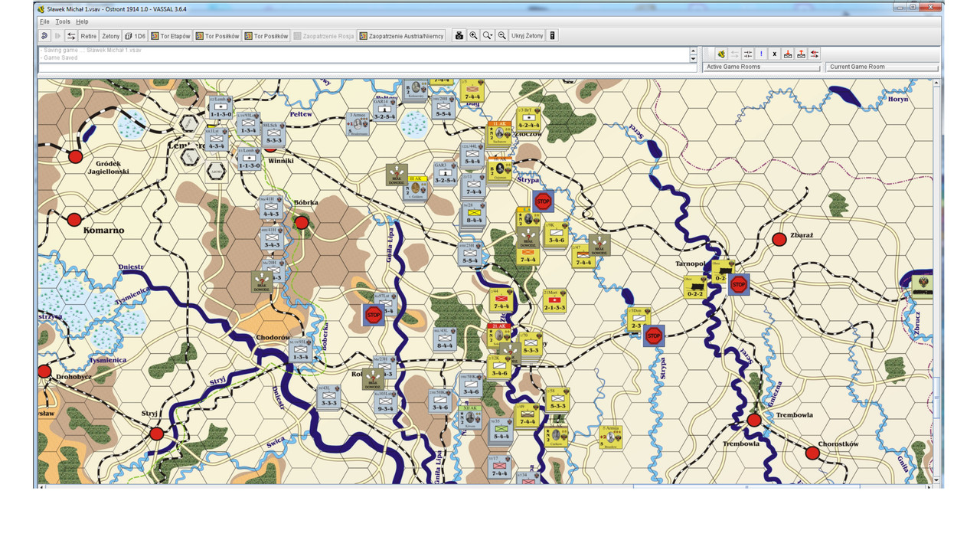Click the blue exclamation mark icon
Image resolution: width=980 pixels, height=550 pixels.
761,54
